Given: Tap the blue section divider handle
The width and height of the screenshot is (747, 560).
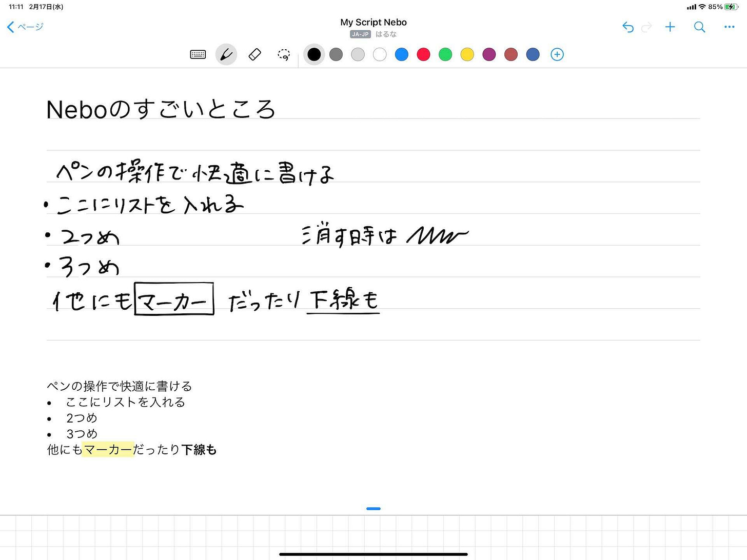Looking at the screenshot, I should 373,509.
